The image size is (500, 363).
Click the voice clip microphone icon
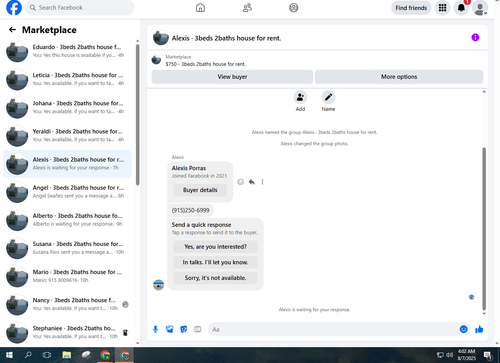point(155,329)
